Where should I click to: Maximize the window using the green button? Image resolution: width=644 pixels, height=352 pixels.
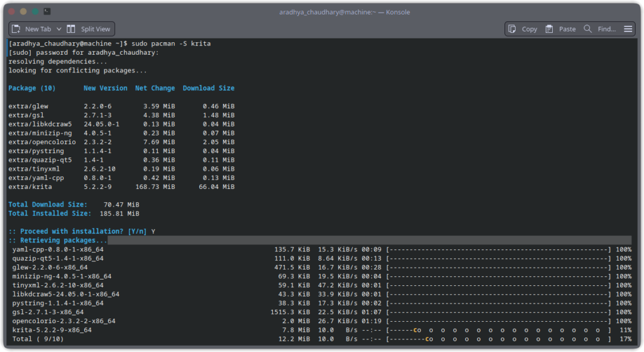35,11
